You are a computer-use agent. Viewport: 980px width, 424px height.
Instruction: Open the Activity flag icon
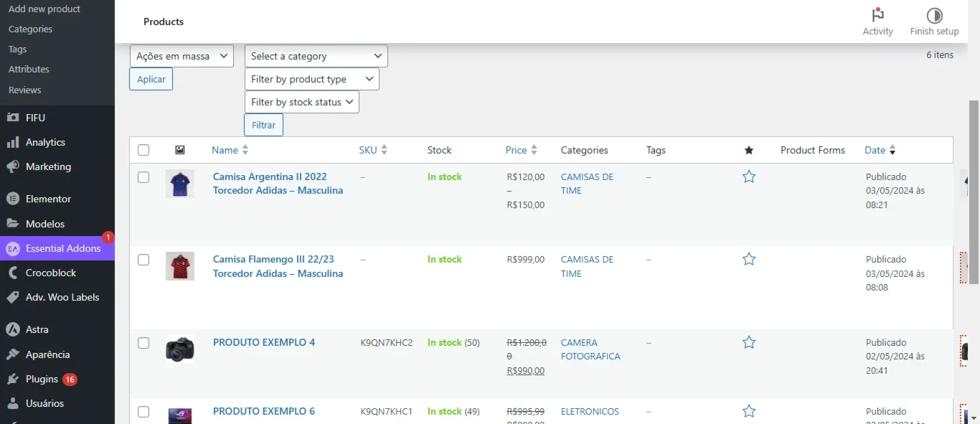[877, 15]
